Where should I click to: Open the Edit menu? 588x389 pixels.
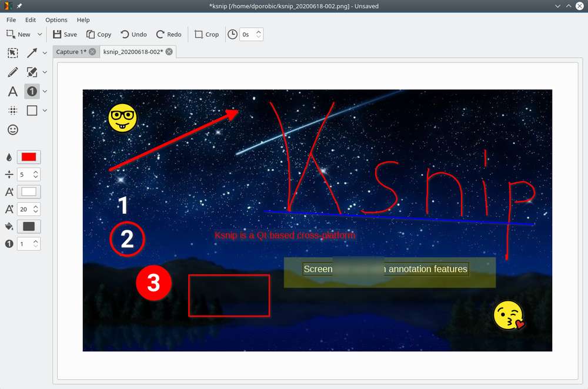[31, 20]
